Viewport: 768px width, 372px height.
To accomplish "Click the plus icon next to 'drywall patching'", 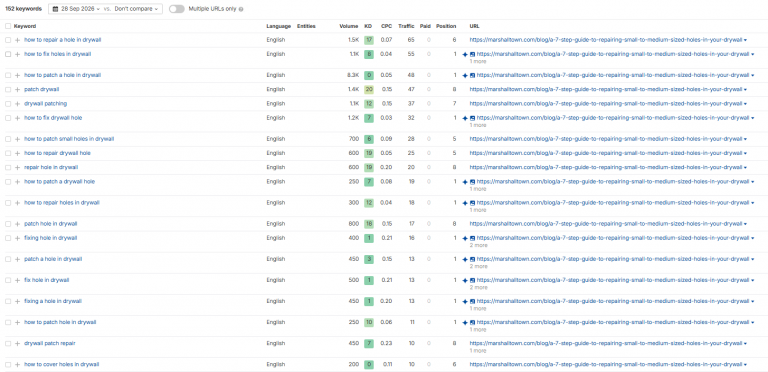I will [x=18, y=104].
